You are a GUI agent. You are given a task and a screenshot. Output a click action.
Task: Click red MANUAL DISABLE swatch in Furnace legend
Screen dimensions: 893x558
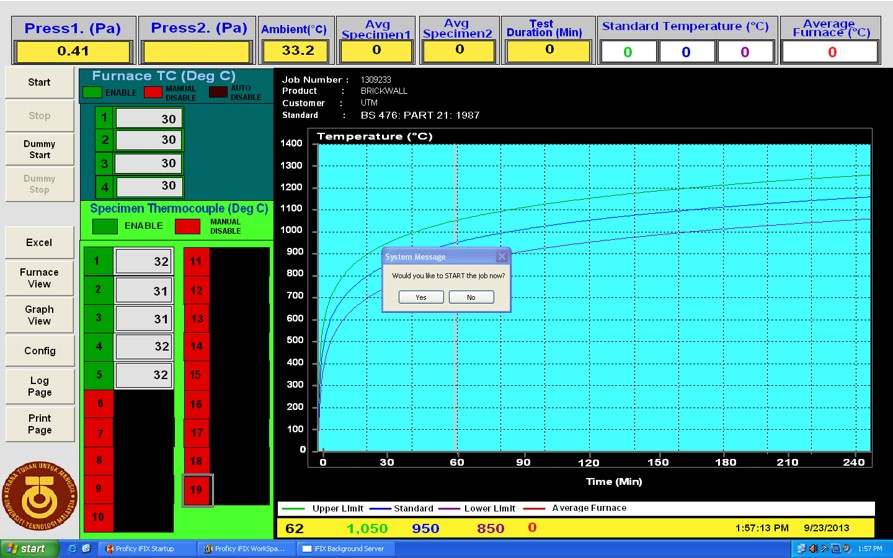click(153, 92)
